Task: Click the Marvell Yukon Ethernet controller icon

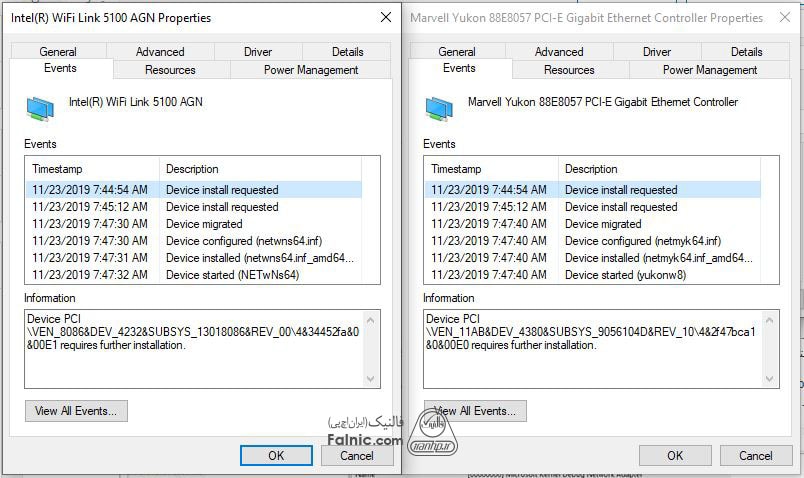Action: (439, 107)
